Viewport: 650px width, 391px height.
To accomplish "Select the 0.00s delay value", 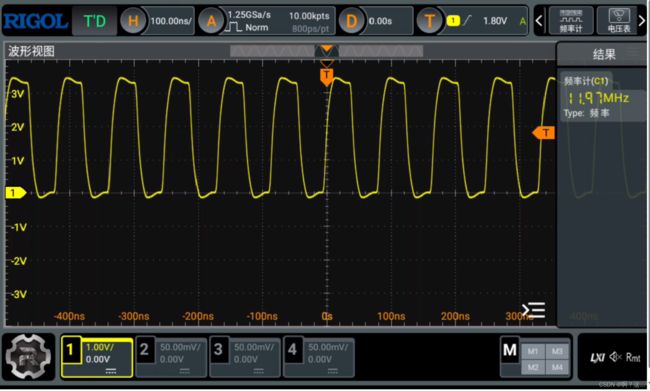I will pyautogui.click(x=380, y=21).
